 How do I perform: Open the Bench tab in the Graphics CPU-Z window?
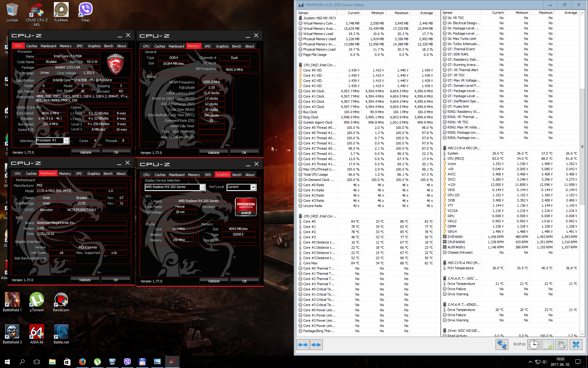coord(237,175)
